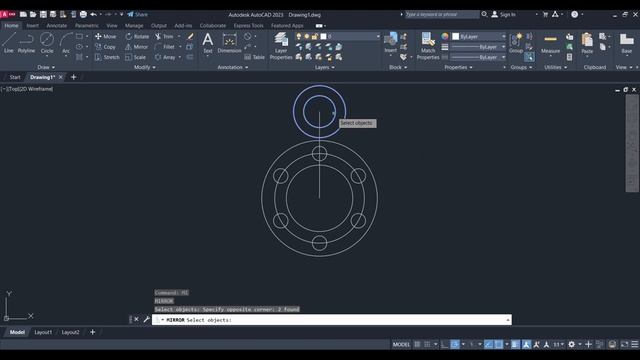Add a new drawing tab
This screenshot has height=360, width=640.
(73, 77)
